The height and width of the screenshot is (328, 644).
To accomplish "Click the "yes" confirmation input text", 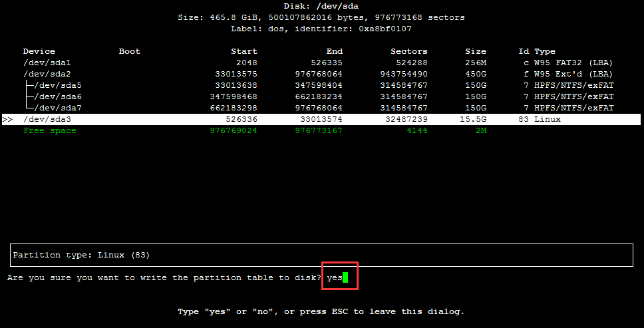I will tap(334, 277).
